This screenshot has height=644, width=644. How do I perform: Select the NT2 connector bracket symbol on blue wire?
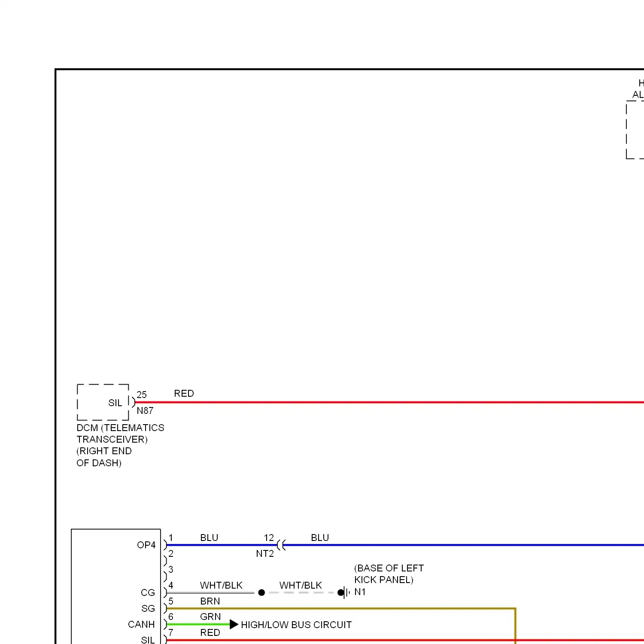[281, 545]
